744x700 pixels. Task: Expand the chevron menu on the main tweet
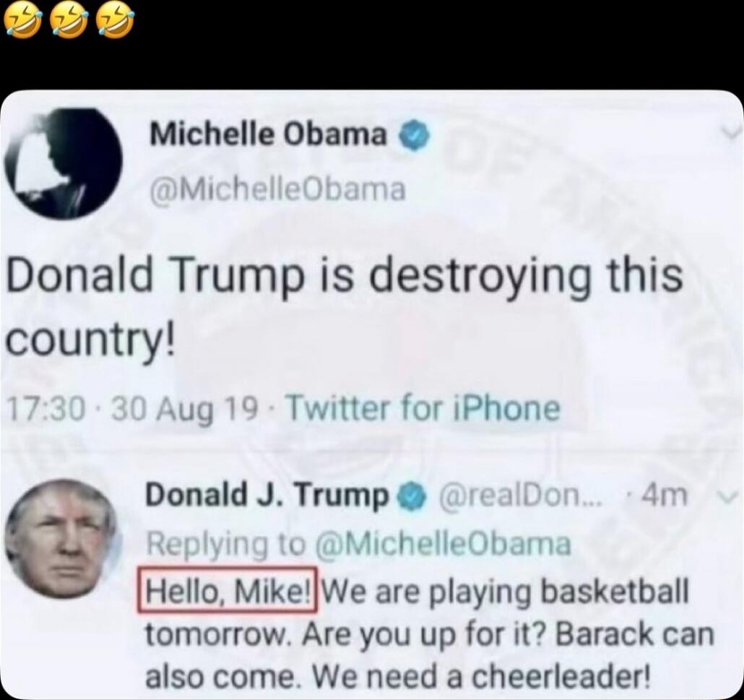click(x=731, y=134)
